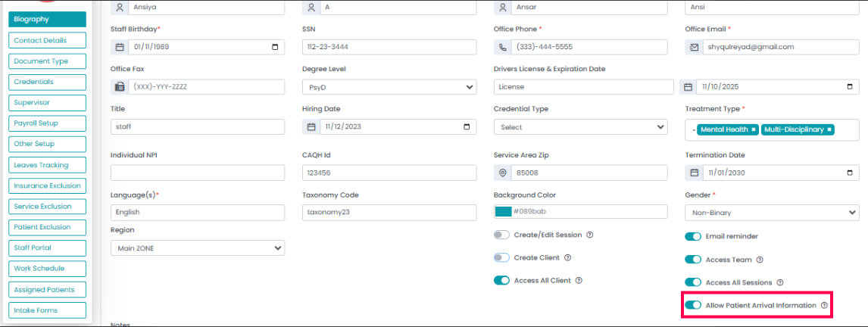Click the help icon next to Access Team
The height and width of the screenshot is (327, 868).
(x=760, y=260)
